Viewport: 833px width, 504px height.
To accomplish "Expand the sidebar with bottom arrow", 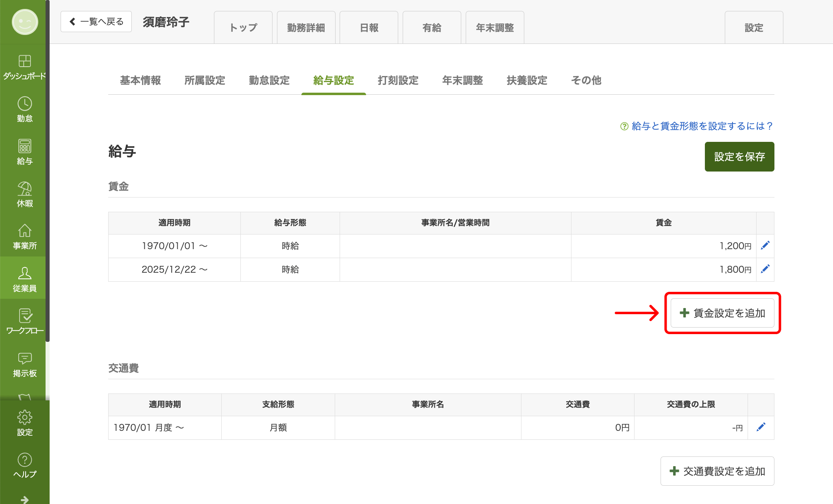I will (x=24, y=499).
